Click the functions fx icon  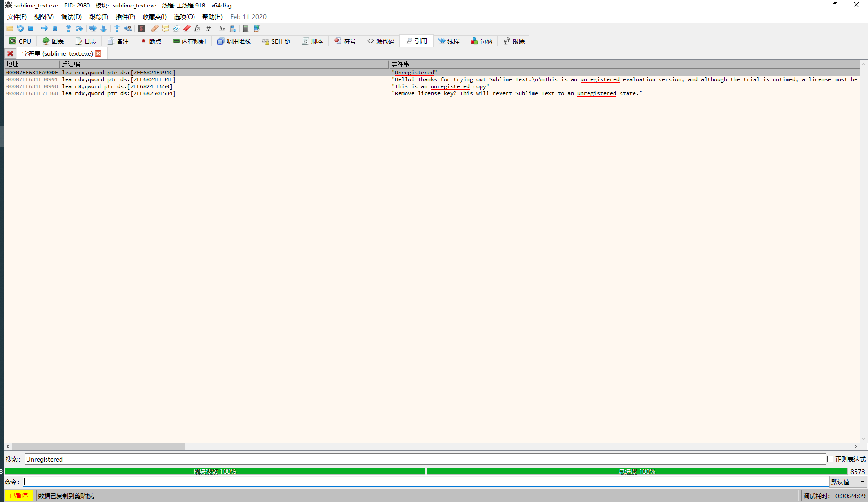click(198, 28)
